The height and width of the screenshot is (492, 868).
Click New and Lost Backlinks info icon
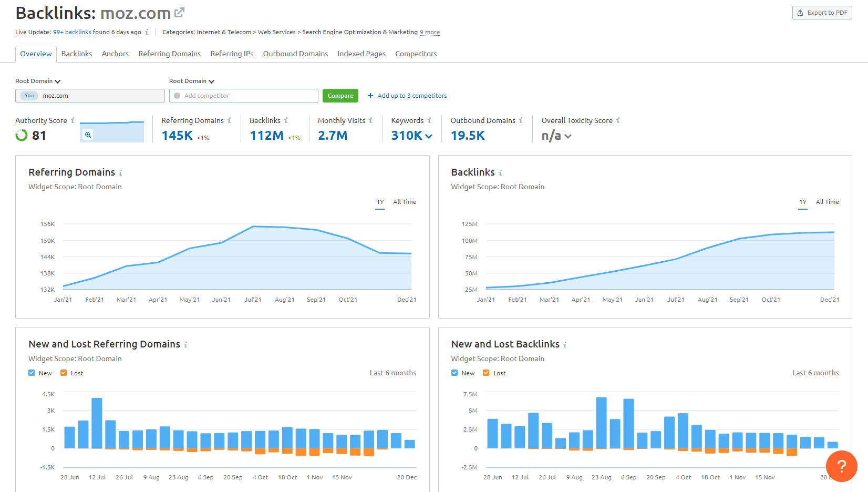click(565, 345)
